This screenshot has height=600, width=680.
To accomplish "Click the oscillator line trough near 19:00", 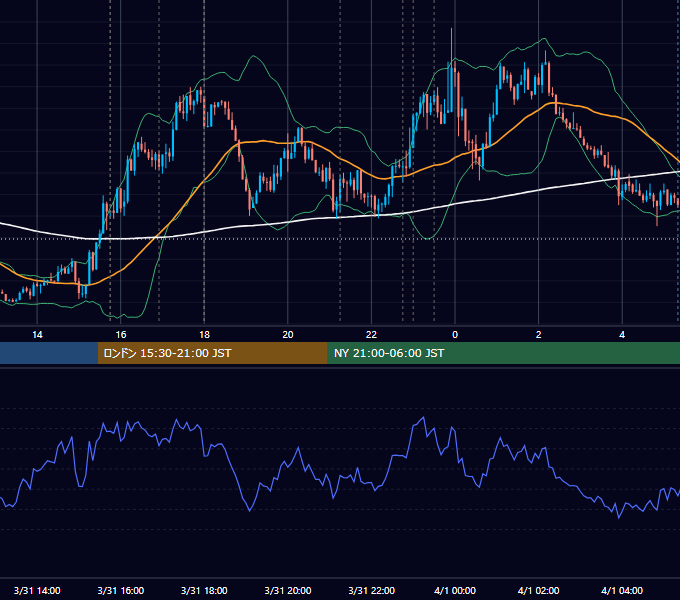I will tap(250, 511).
